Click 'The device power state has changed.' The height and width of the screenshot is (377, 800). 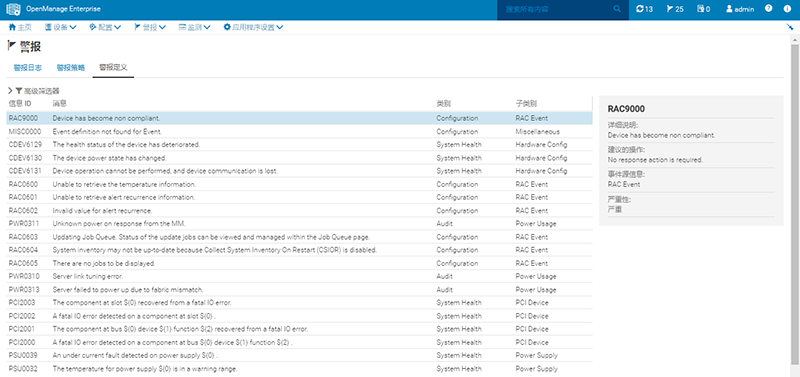pos(109,158)
